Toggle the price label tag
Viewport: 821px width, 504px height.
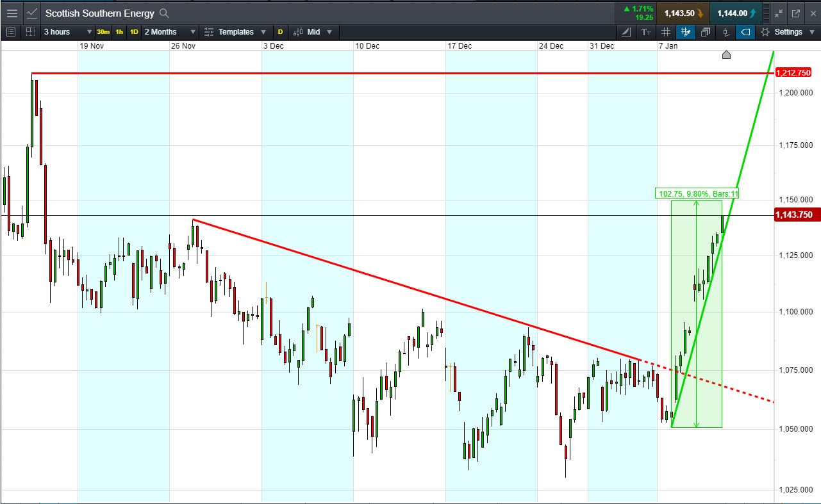[x=745, y=32]
